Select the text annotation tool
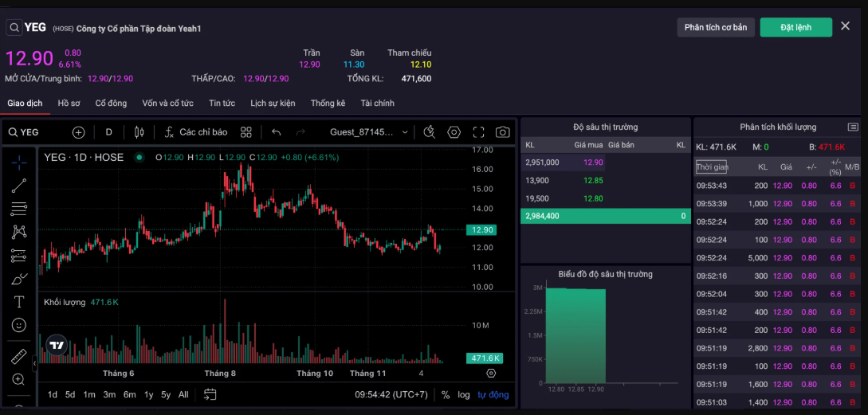 pos(19,302)
